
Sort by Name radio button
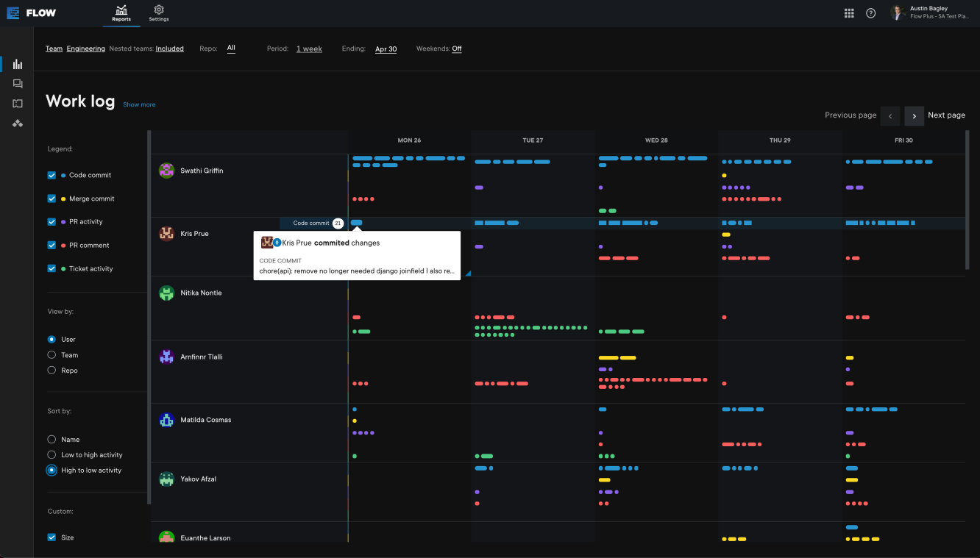52,439
